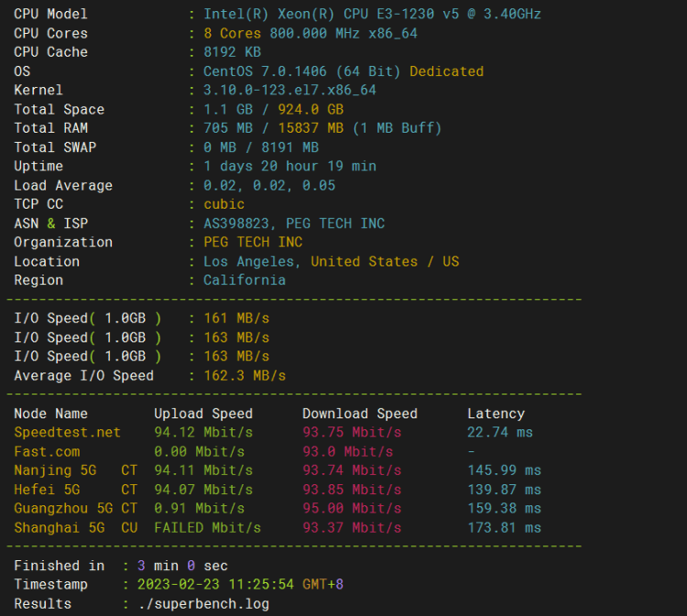Click the CPU Cores label

point(51,33)
